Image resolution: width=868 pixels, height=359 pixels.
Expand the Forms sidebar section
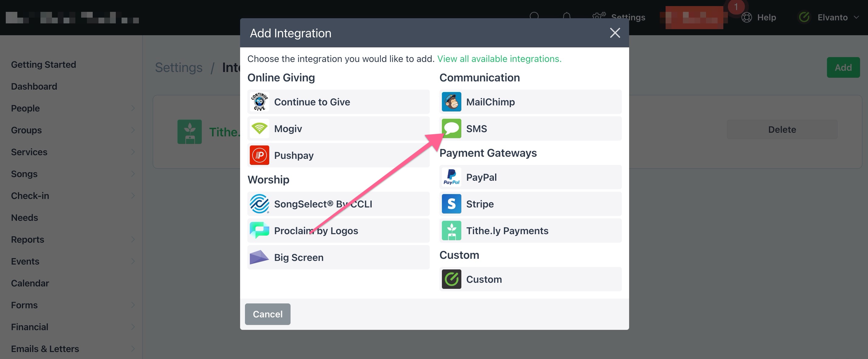(x=133, y=305)
